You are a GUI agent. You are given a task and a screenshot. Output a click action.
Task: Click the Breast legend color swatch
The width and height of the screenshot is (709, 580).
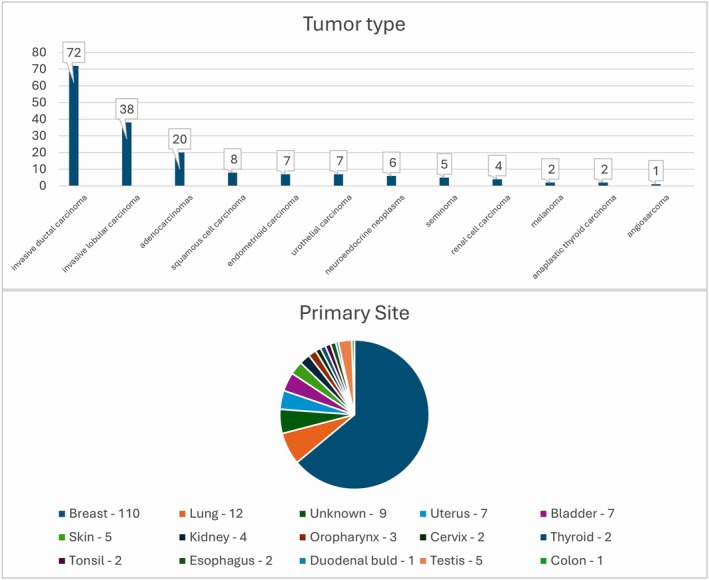click(62, 514)
